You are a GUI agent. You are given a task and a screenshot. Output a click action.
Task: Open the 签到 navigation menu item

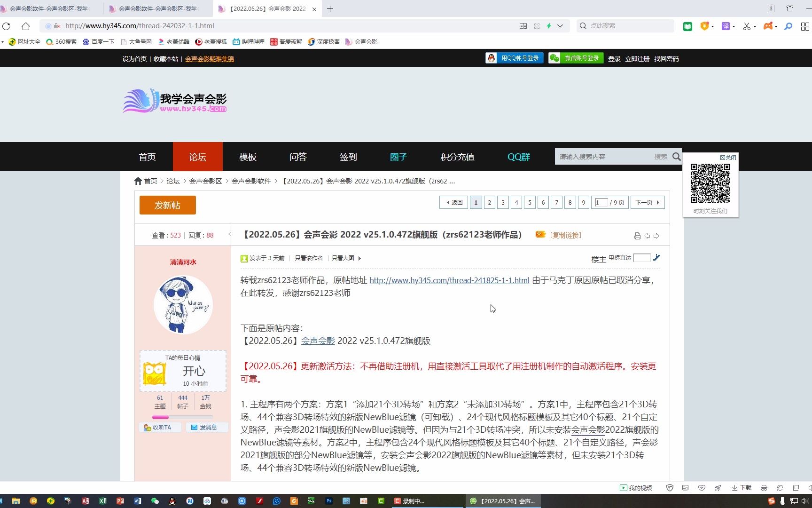(x=348, y=157)
